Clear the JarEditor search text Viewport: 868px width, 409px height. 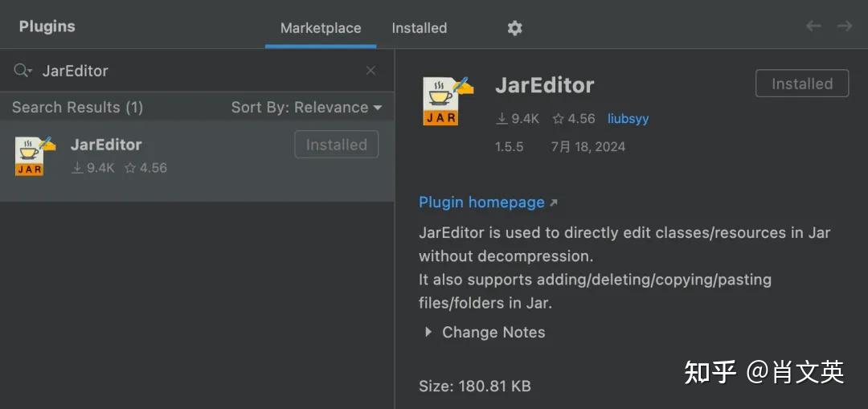tap(371, 71)
